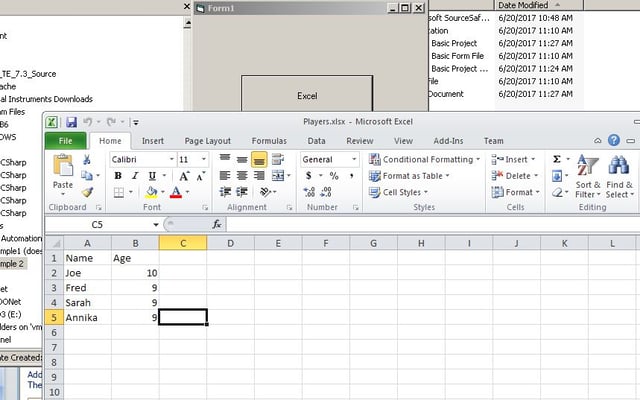Center text horizontally
This screenshot has width=640, height=400.
pos(242,176)
